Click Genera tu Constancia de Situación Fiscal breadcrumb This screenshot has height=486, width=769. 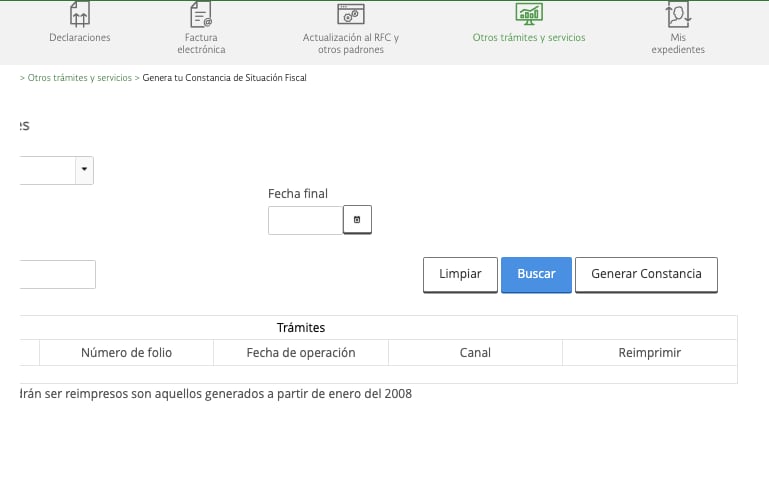coord(224,78)
